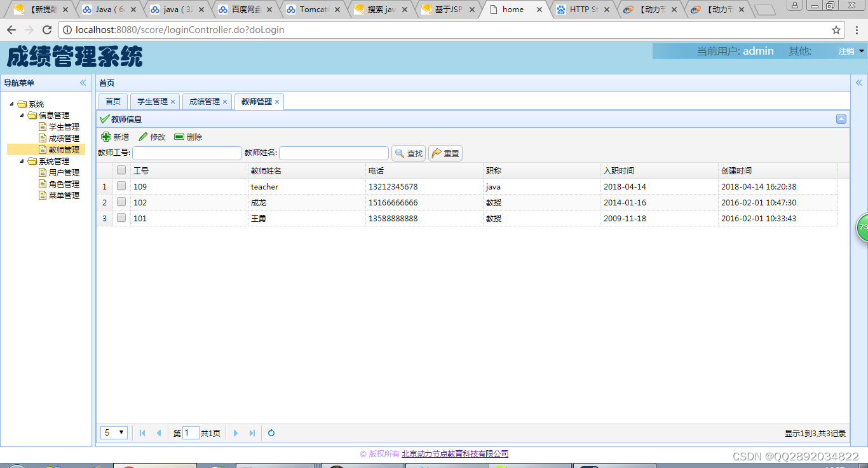Close the 学生管理 tab
The width and height of the screenshot is (868, 468).
point(173,102)
